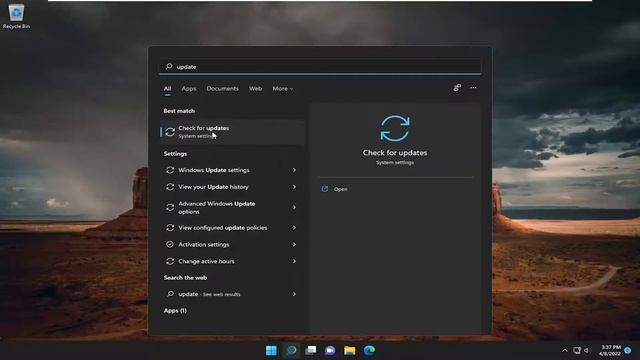Screen dimensions: 640x360
Task: Click the icon beside View your Update history
Action: pos(170,187)
